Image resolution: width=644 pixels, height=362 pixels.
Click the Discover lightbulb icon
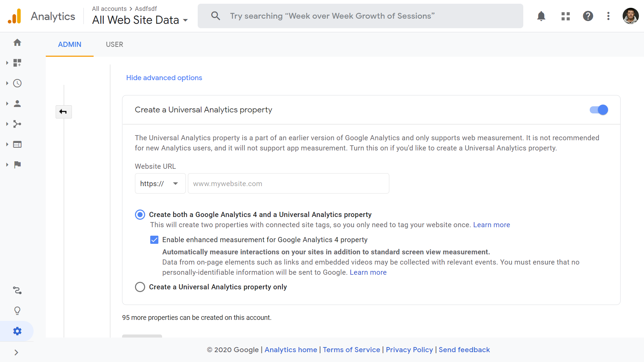(17, 311)
